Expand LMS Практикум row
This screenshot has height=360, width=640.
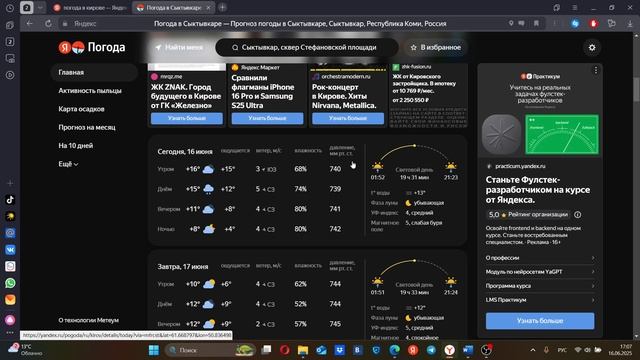(540, 300)
